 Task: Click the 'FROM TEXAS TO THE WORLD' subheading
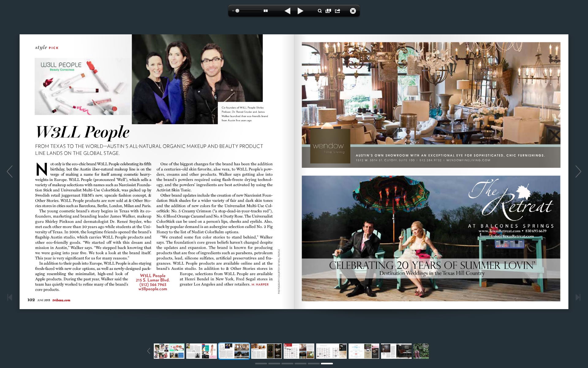click(149, 150)
